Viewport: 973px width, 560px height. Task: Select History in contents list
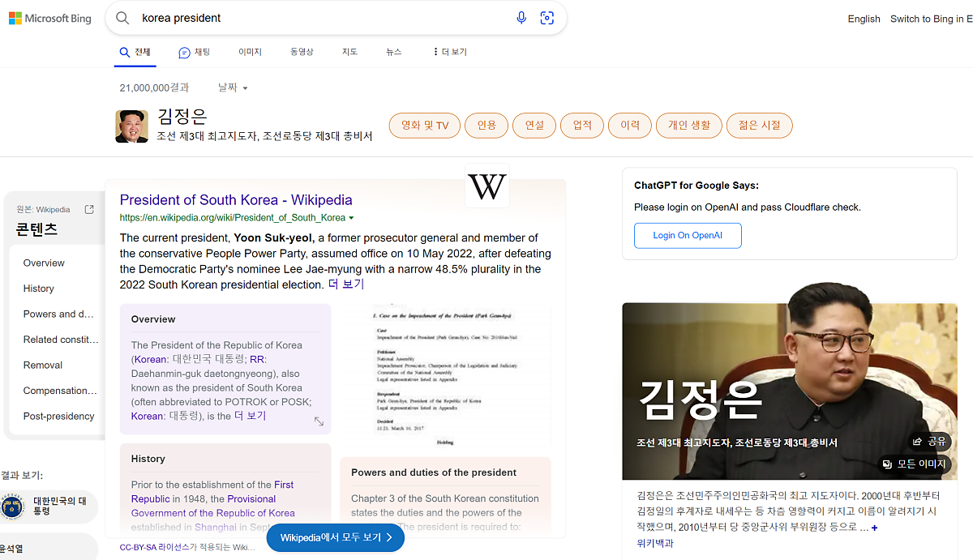39,289
